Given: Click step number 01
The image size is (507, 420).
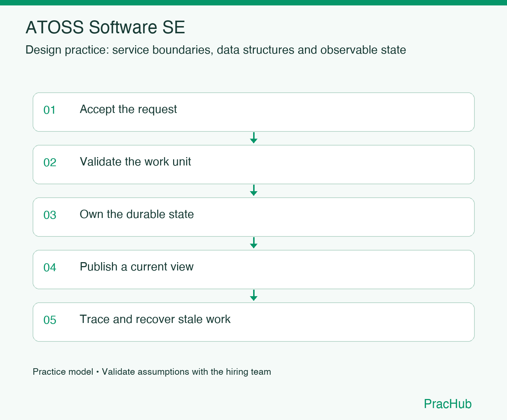Looking at the screenshot, I should [x=50, y=110].
